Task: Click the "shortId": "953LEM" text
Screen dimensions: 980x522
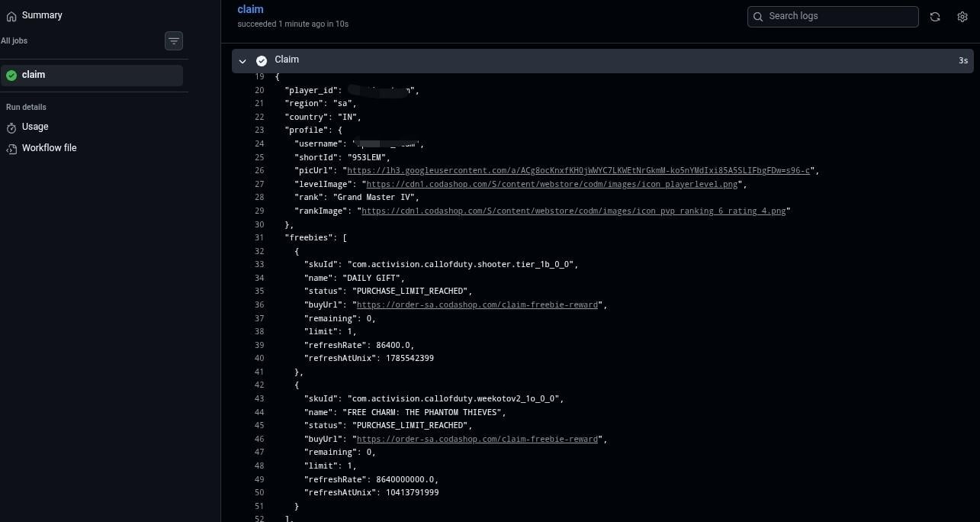Action: click(x=342, y=157)
